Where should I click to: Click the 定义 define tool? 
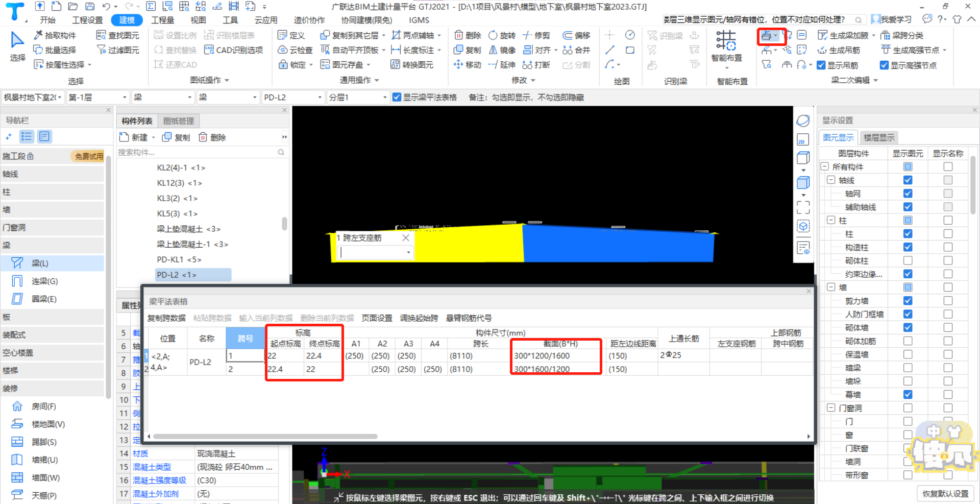point(291,35)
